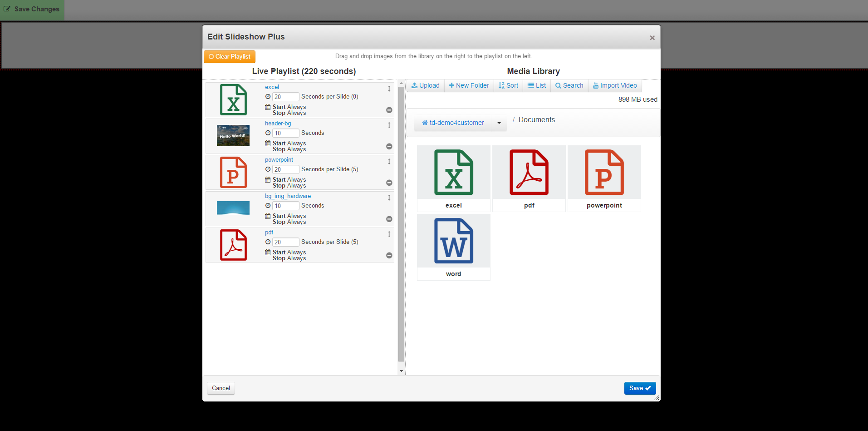Click calendar schedule icon for header-bg slide

coord(268,144)
